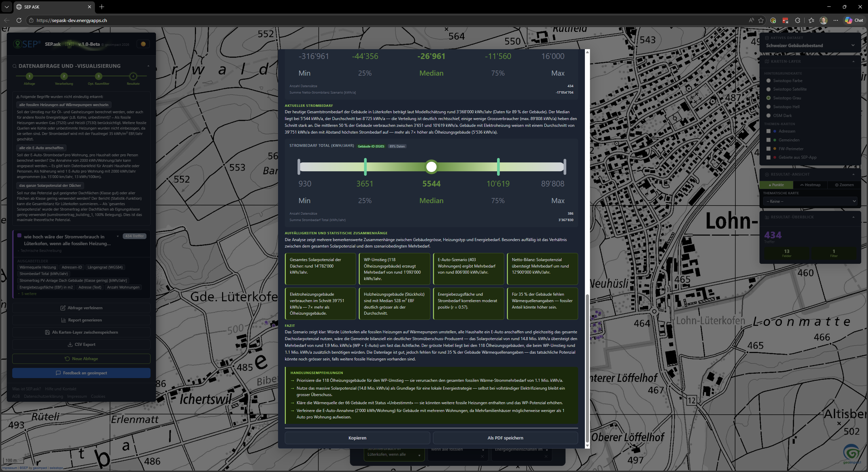
Task: Enable the FW-Perimeter layer checkbox
Action: 768,149
